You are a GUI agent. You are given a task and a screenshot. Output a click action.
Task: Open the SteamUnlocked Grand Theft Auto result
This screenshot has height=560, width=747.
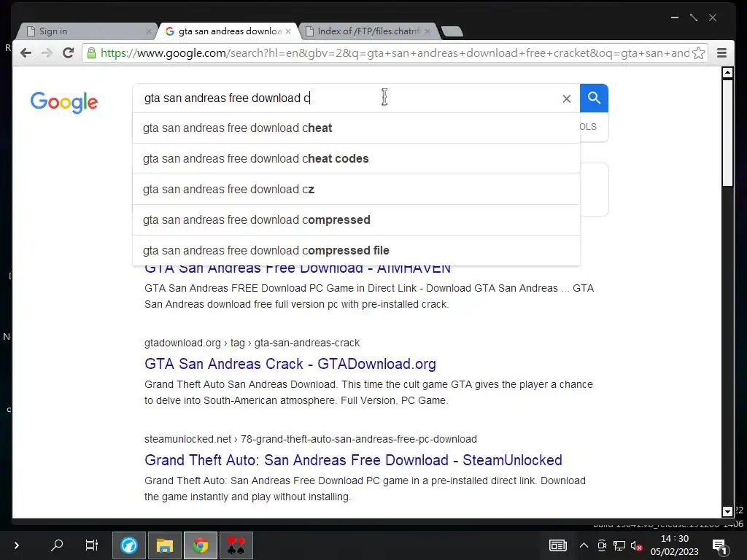coord(354,460)
